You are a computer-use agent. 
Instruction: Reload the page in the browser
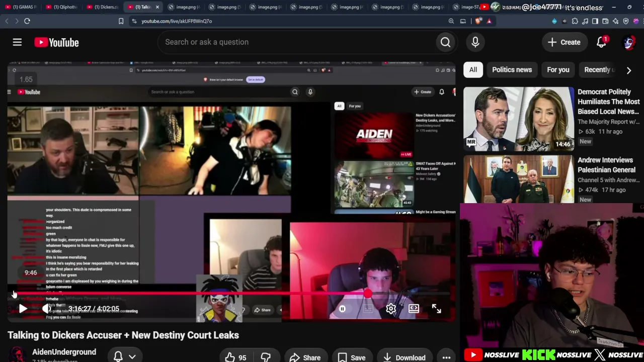point(27,21)
